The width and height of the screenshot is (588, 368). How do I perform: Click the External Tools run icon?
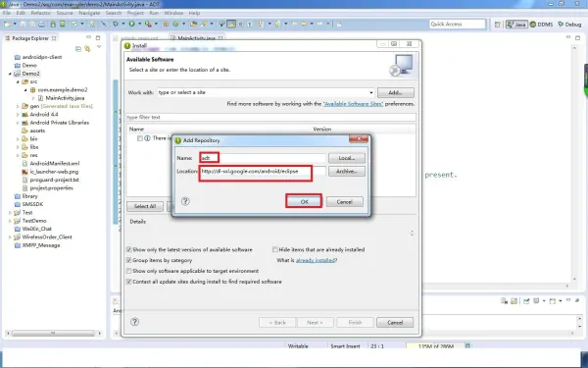[148, 24]
